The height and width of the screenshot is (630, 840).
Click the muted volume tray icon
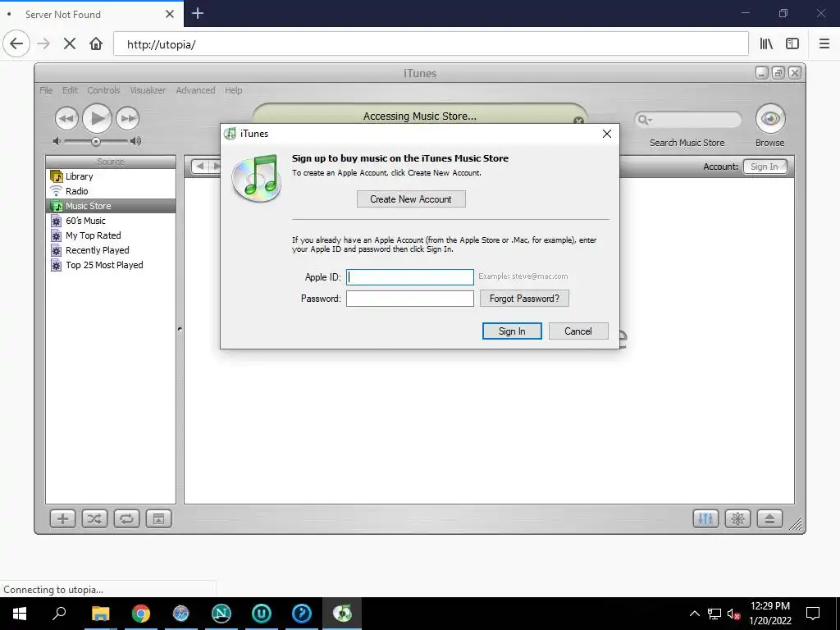[x=733, y=614]
